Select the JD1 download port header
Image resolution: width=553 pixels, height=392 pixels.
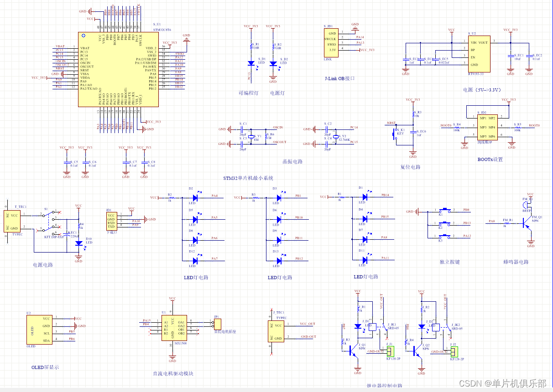pyautogui.click(x=111, y=221)
